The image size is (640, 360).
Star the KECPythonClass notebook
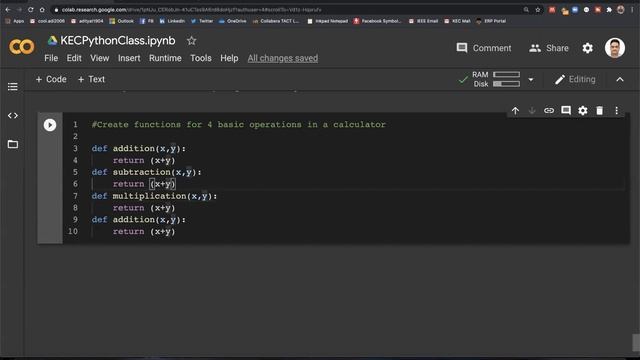(191, 41)
